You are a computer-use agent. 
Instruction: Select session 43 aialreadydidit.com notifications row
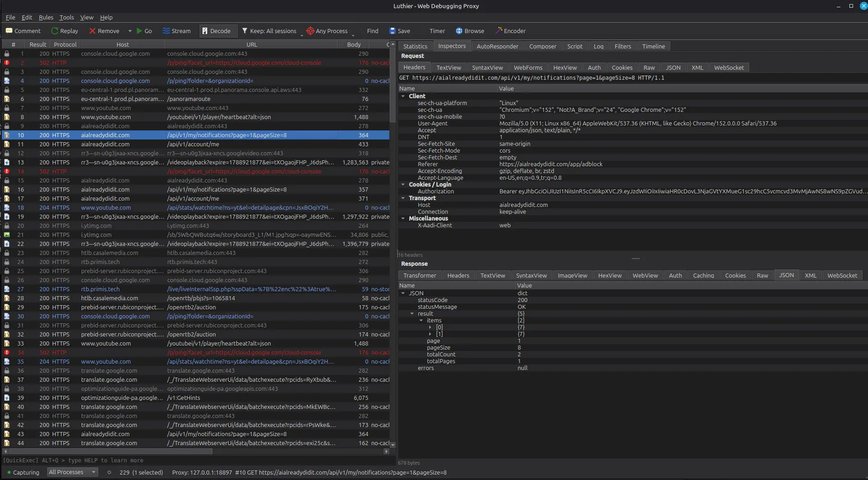(196, 434)
